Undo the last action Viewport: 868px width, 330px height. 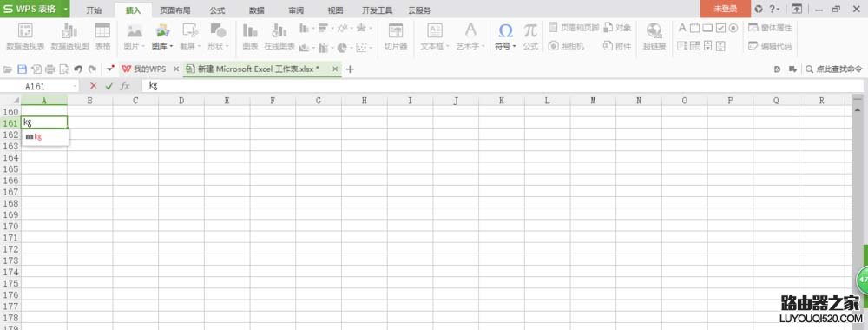click(x=78, y=69)
